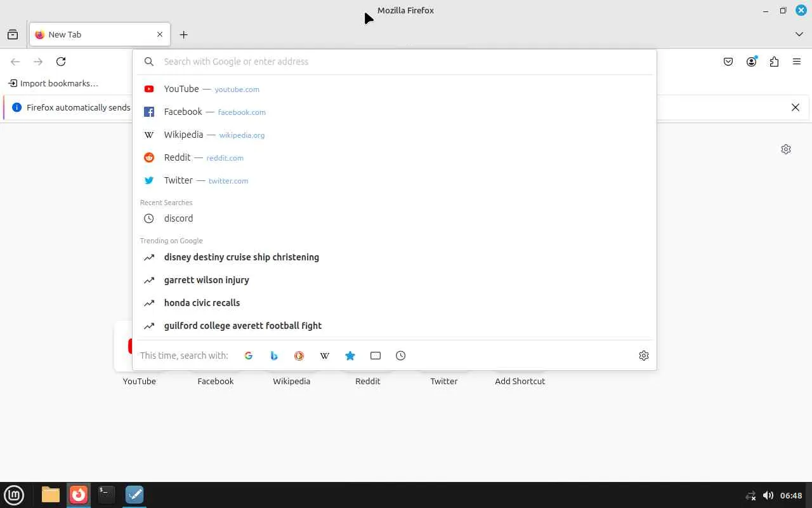Choose trending guilford college averett football fight
The height and width of the screenshot is (508, 812).
395,326
